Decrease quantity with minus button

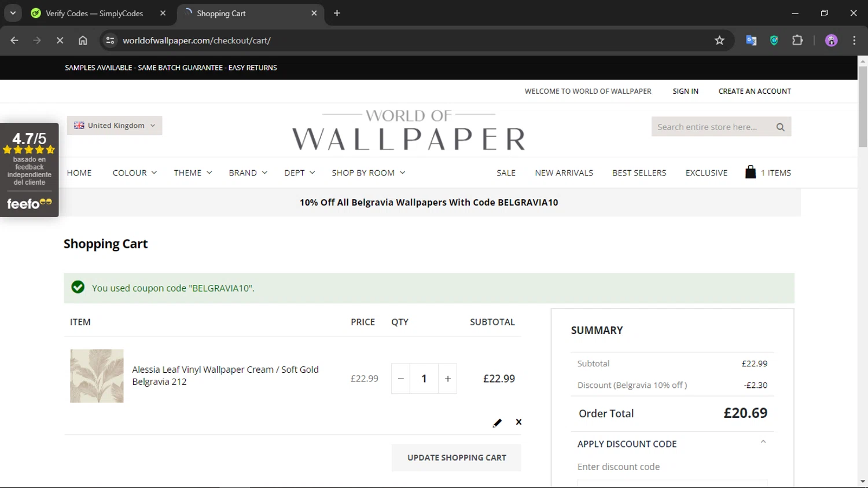(400, 379)
